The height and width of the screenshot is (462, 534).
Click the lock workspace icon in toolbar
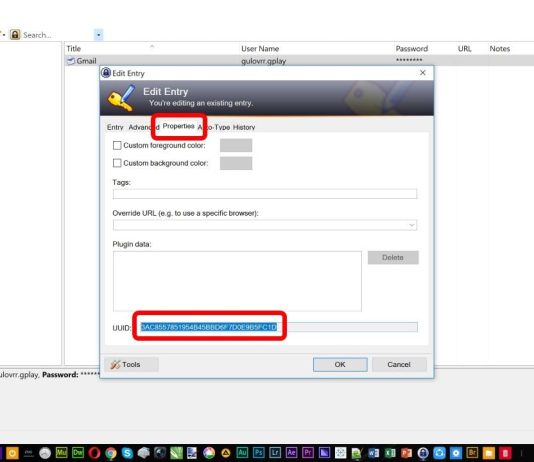click(15, 35)
